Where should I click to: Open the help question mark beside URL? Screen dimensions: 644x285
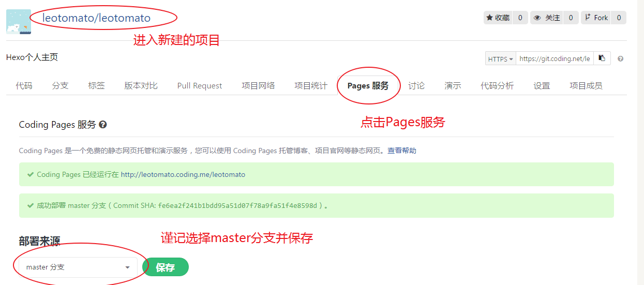[x=620, y=59]
